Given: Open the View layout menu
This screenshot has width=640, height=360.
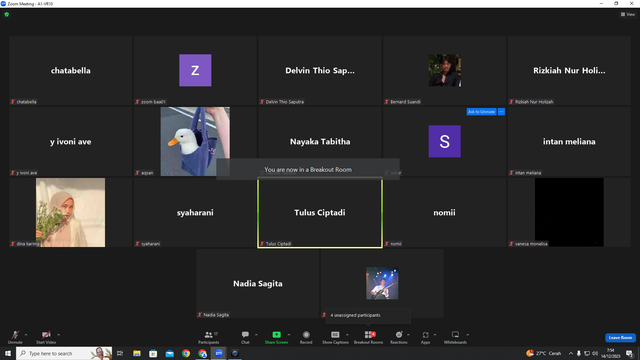Looking at the screenshot, I should pyautogui.click(x=628, y=14).
